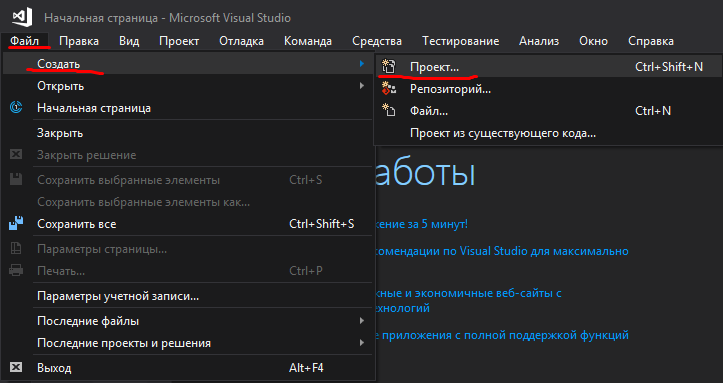
Task: Open the Команда menu
Action: point(308,41)
